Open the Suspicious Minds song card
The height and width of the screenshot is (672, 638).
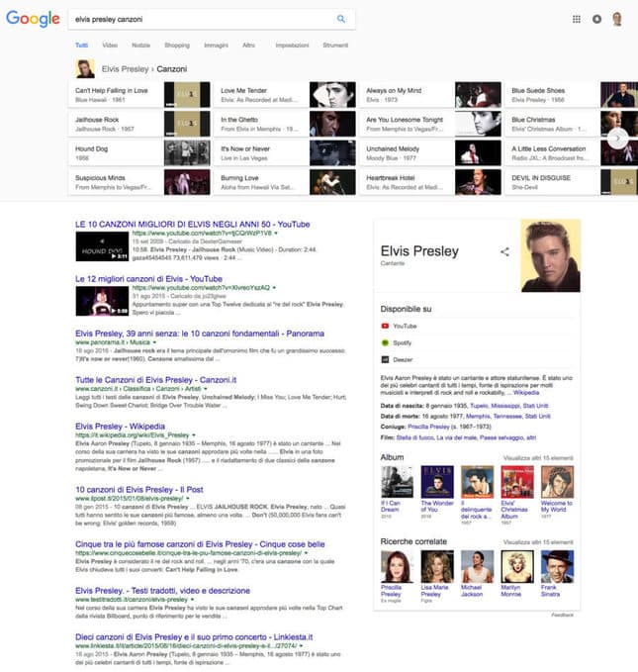[x=139, y=182]
